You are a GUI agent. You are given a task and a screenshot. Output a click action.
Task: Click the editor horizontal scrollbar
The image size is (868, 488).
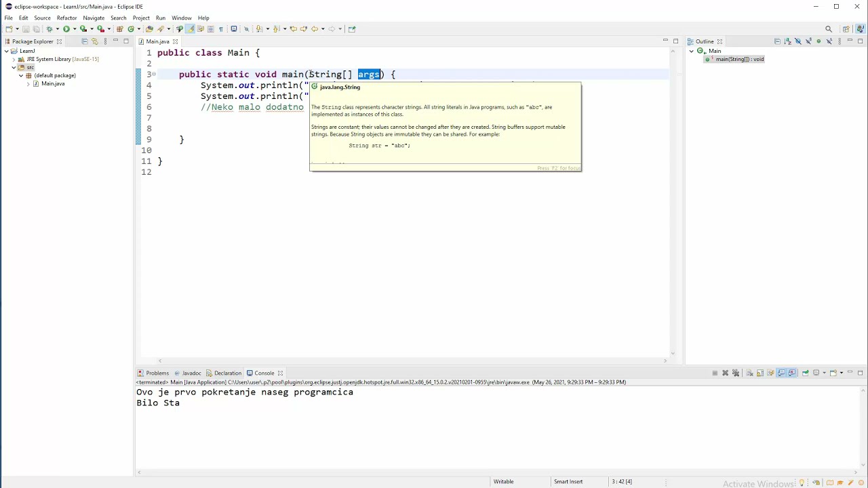coord(412,361)
